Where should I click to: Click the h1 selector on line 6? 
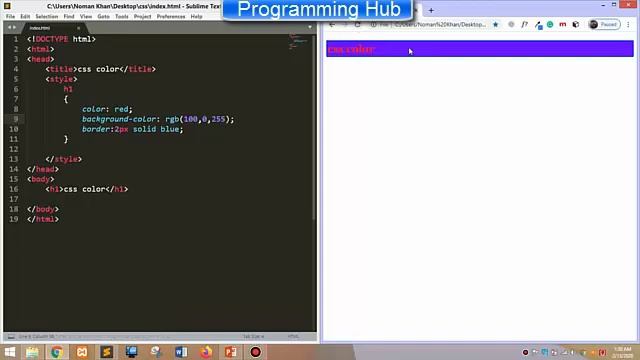(68, 89)
